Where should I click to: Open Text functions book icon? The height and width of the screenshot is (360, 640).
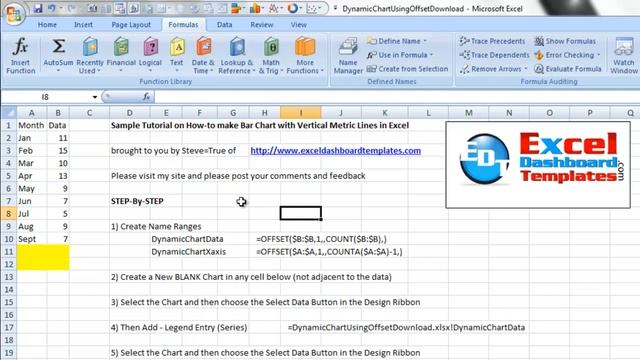(177, 48)
